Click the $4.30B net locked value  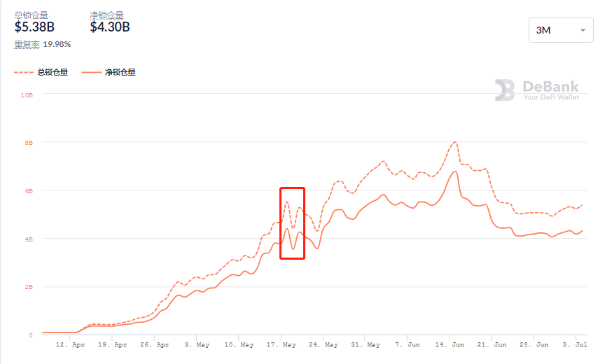point(109,27)
